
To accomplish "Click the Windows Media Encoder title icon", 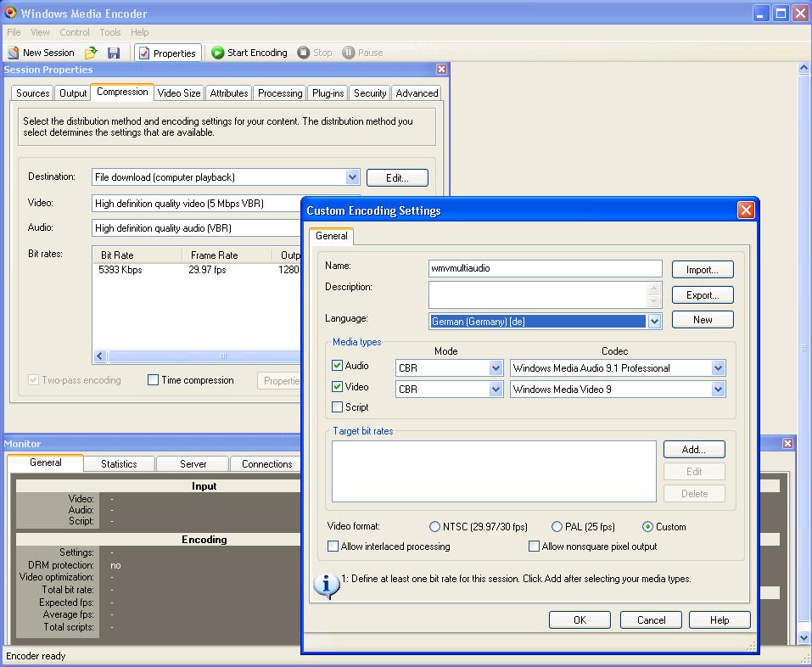I will click(10, 13).
